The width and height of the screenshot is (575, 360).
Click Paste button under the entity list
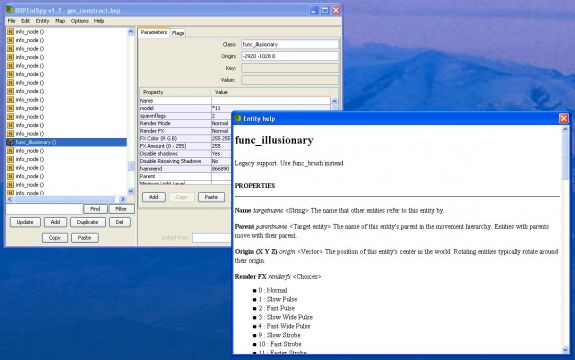[x=84, y=238]
